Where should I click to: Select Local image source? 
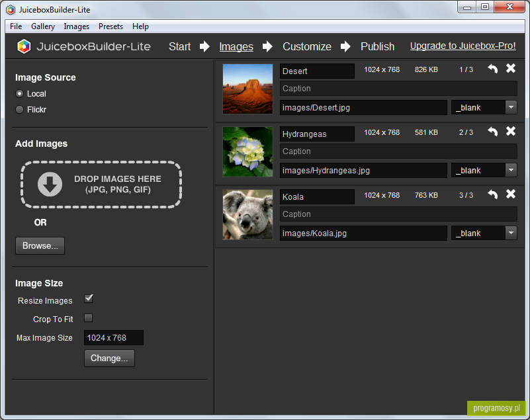pos(20,94)
